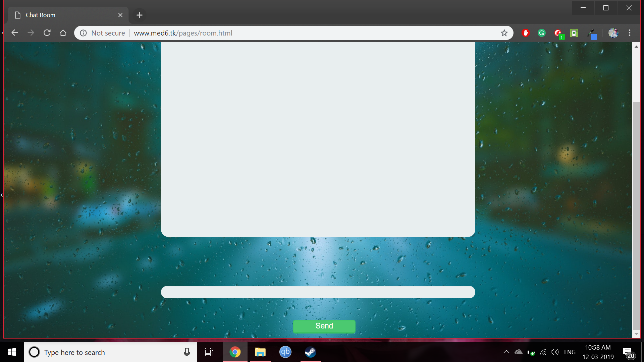Reload the Chat Room page

click(x=47, y=33)
